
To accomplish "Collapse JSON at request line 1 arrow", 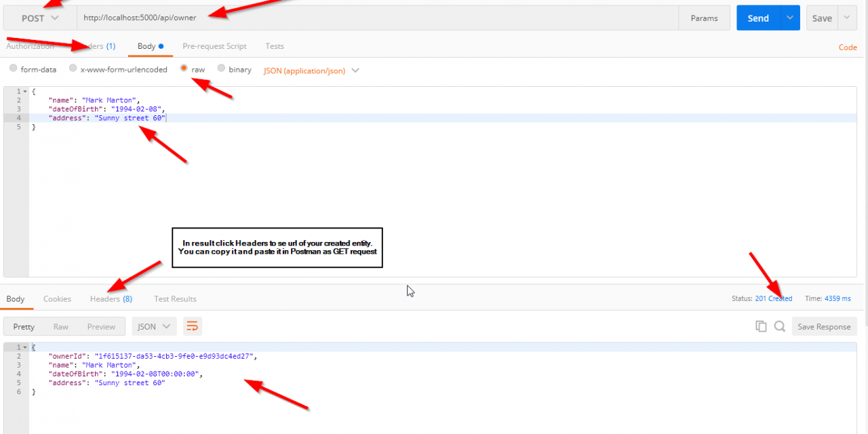I will (25, 92).
